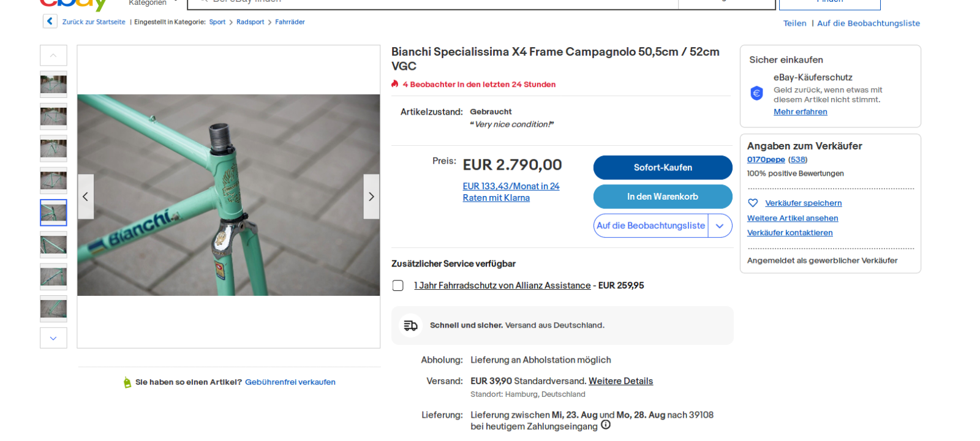Viewport: 980px width, 441px height.
Task: Enable Allianz Fahrradschutz checkbox
Action: coord(398,285)
